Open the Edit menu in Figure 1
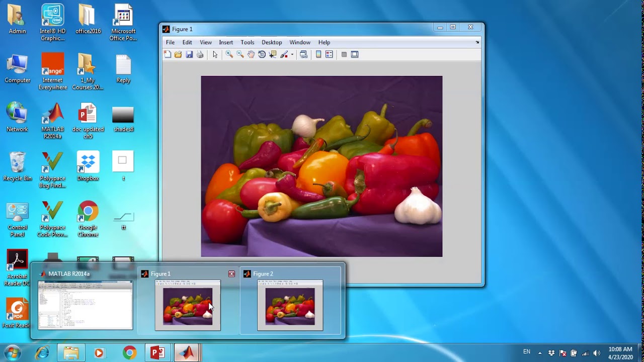 [x=187, y=42]
